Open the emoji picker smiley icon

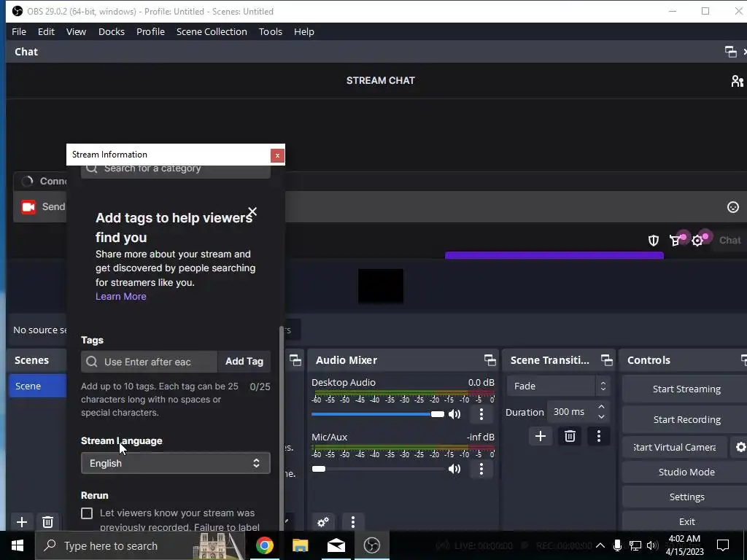(x=732, y=206)
